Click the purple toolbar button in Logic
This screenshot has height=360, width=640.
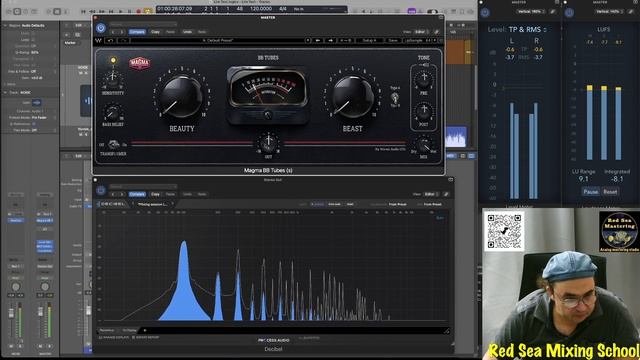(x=412, y=12)
